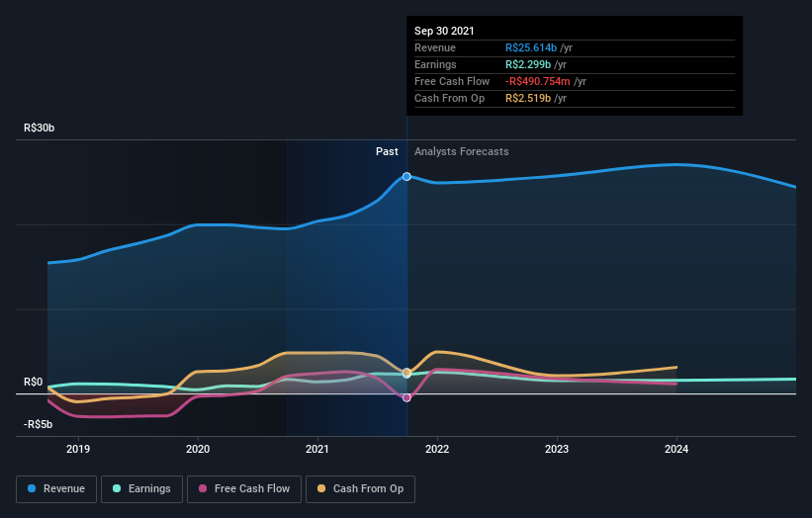Click the 2020 x-axis label
This screenshot has width=812, height=518.
point(198,449)
